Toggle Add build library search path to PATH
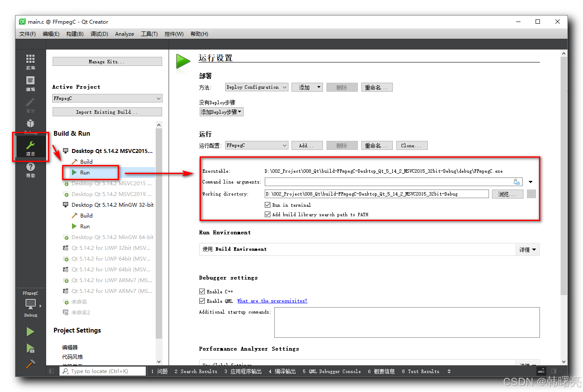The image size is (583, 392). coord(267,214)
